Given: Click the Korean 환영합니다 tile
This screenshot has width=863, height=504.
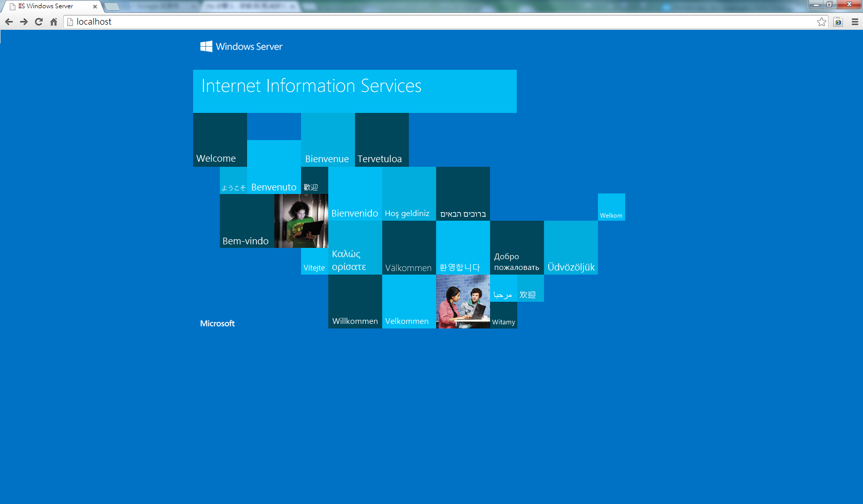Looking at the screenshot, I should point(463,247).
